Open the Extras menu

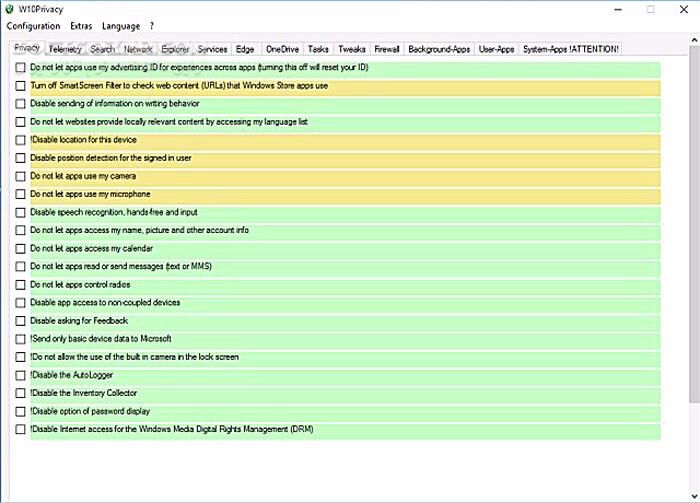[81, 26]
